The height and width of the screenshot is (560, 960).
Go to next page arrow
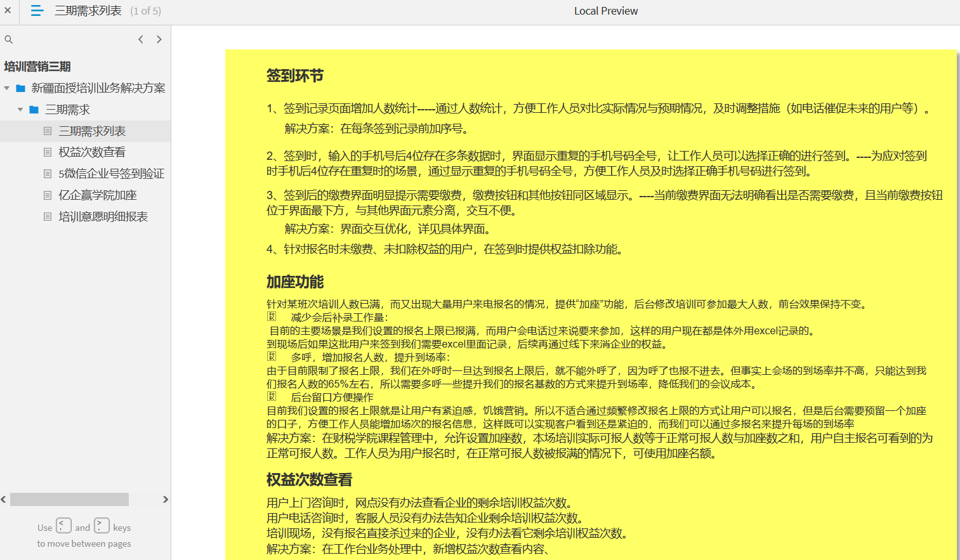(159, 39)
